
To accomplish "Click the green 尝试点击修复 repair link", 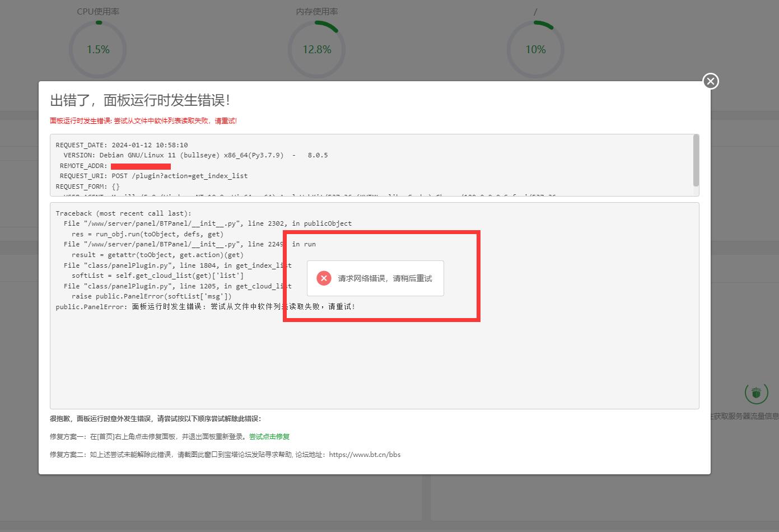I will [269, 437].
